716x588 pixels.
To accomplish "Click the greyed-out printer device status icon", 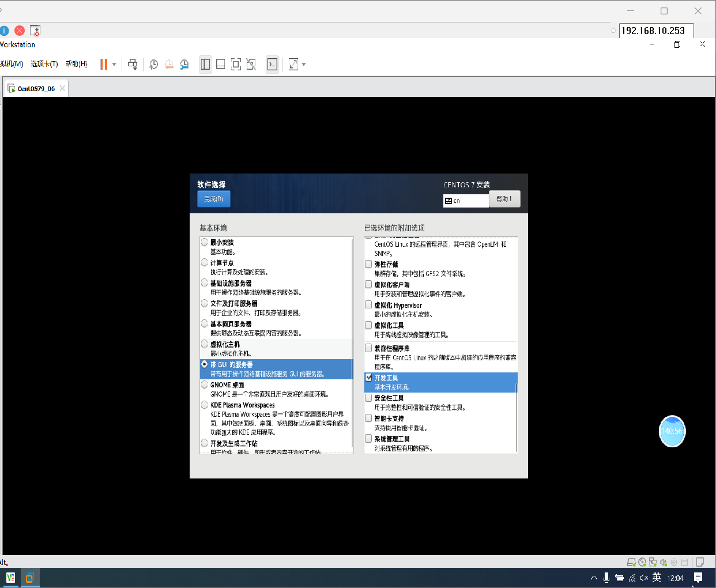I will [x=685, y=562].
